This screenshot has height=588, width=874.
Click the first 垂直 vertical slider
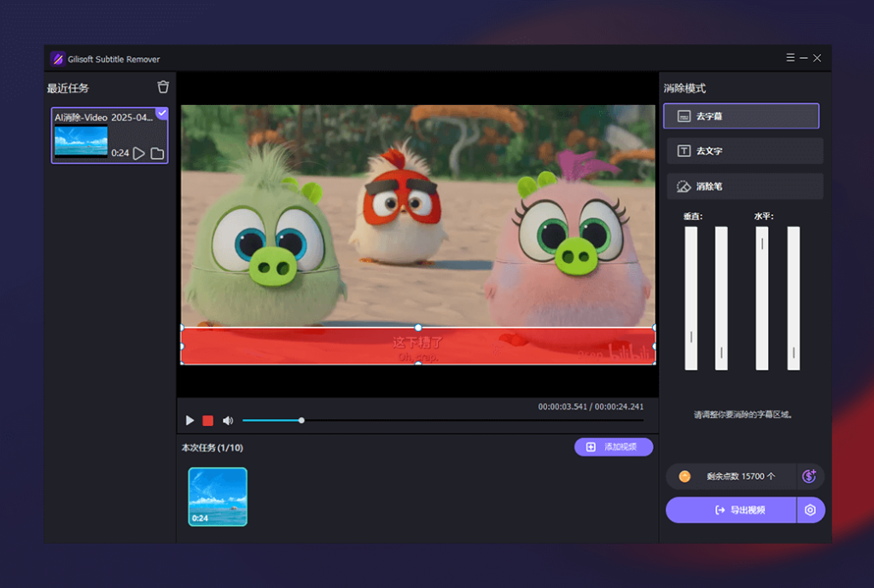(x=690, y=298)
